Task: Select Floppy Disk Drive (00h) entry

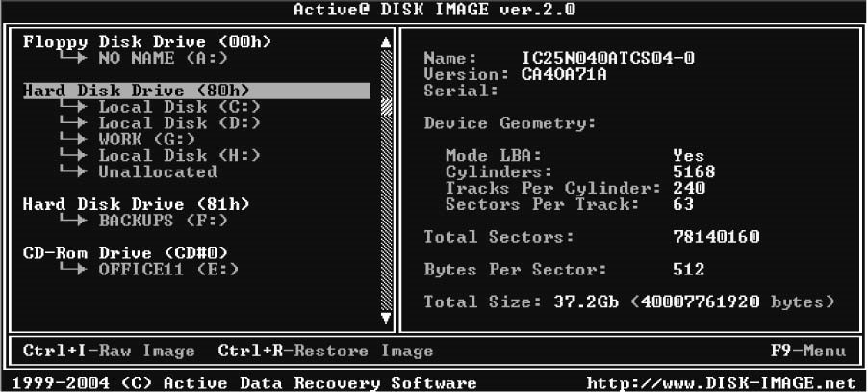Action: [x=147, y=41]
